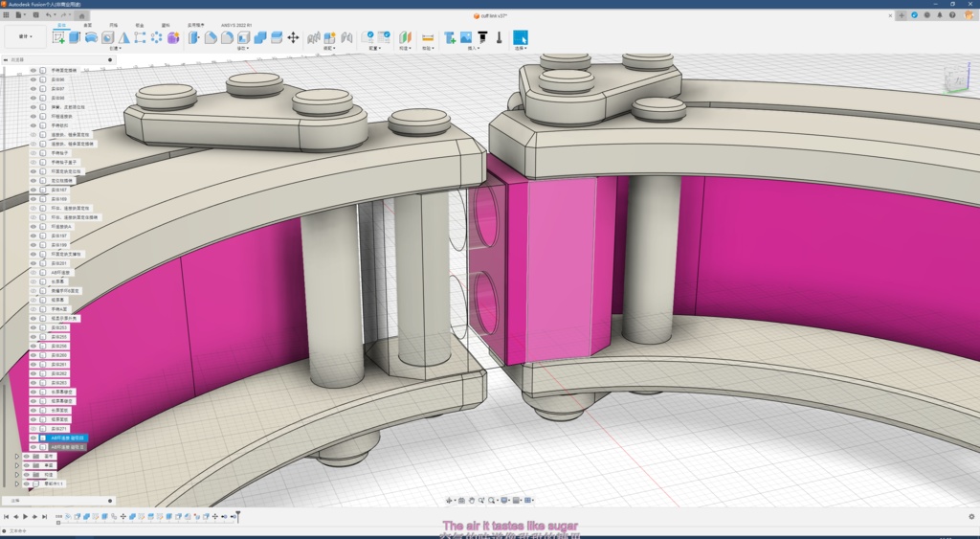The width and height of the screenshot is (980, 539).
Task: Click the Measure ruler icon
Action: (427, 37)
